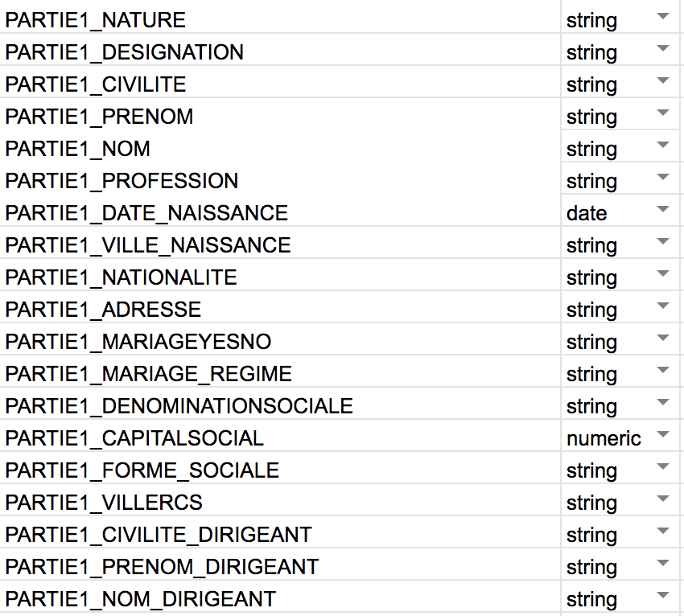Expand type dropdown for PARTIE1_NOM_DIRIGEANT row
This screenshot has height=616, width=684.
[662, 595]
